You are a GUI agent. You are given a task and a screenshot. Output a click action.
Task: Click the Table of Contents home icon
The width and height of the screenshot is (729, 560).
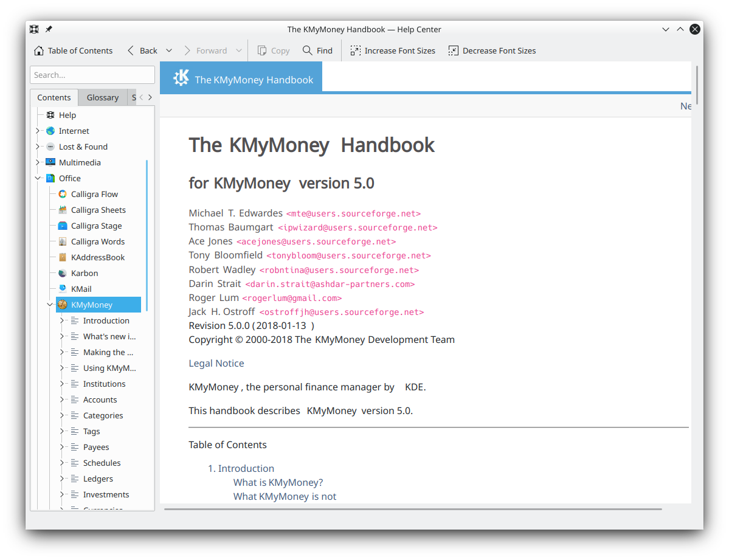(39, 50)
